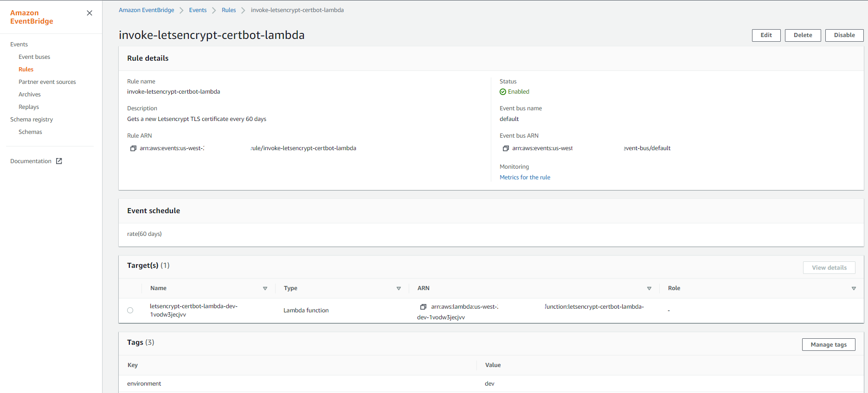Click the 'dev' tag value cell

point(489,384)
